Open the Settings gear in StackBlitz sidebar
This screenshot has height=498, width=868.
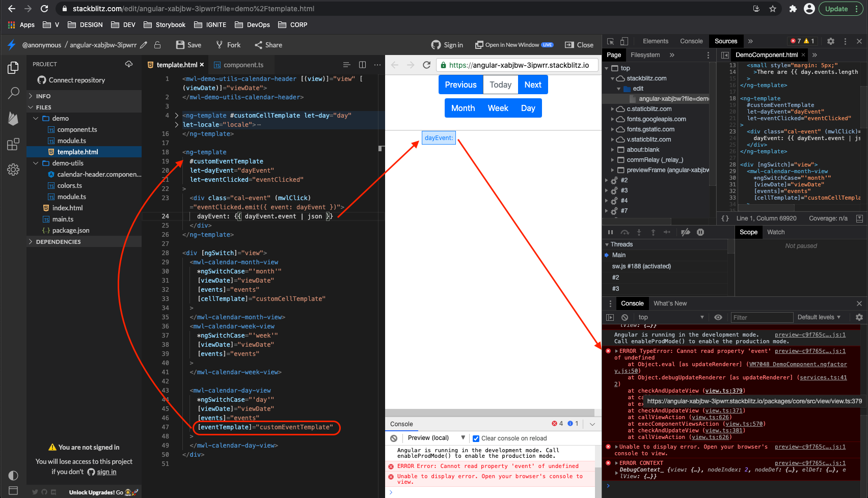click(13, 170)
